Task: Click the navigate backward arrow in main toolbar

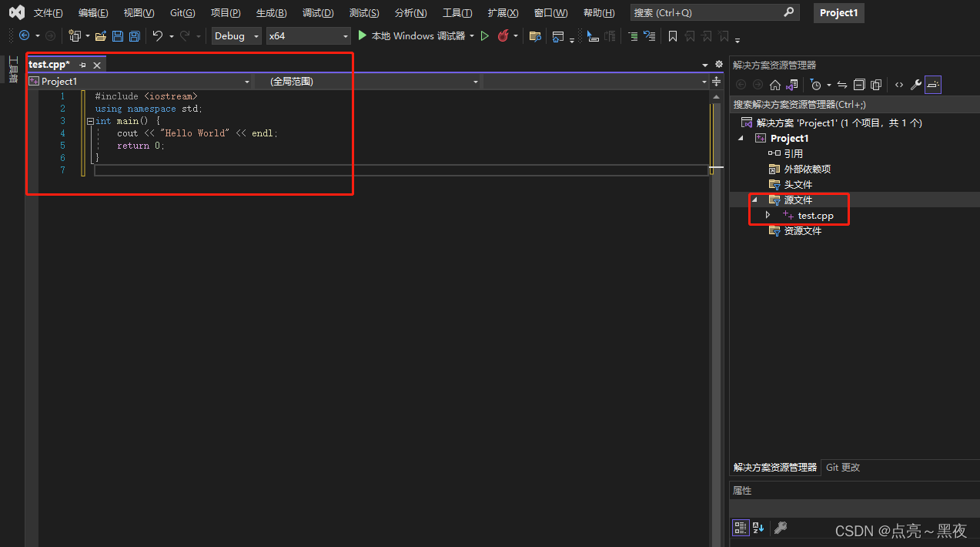Action: [x=24, y=35]
